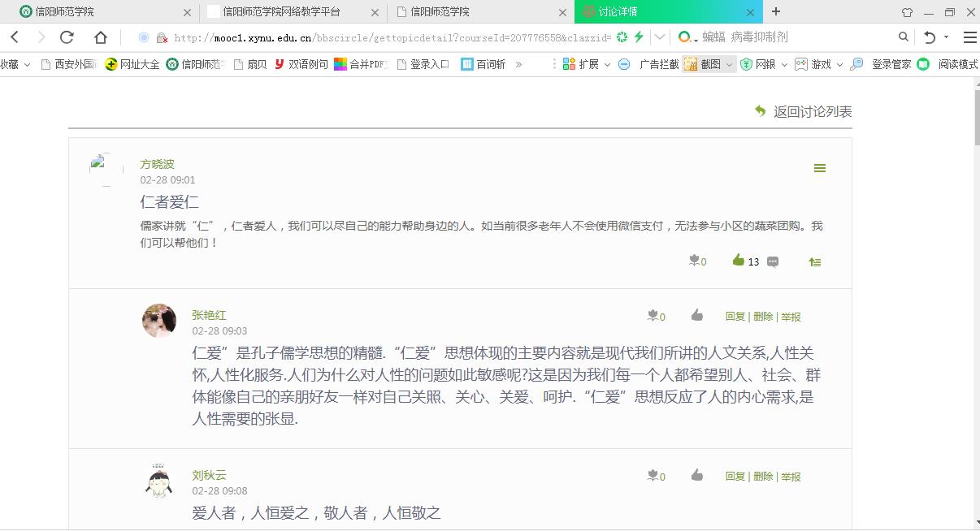Open the 截图 screenshot tool
This screenshot has width=980, height=531.
point(708,63)
